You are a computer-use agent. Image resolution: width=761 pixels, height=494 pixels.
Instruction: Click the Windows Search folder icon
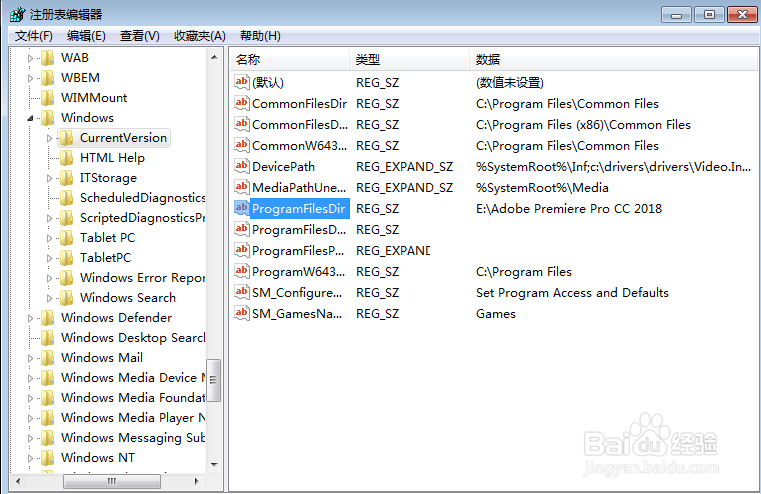click(66, 297)
